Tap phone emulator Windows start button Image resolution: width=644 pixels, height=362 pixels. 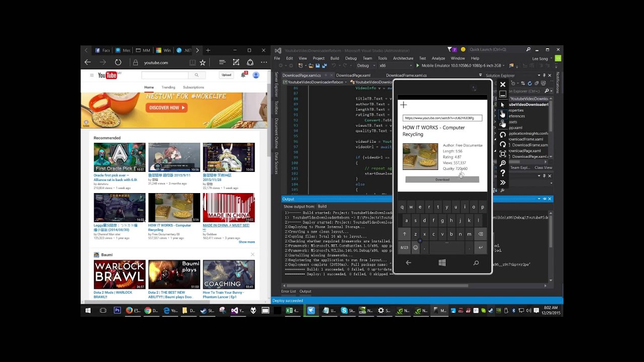pos(442,262)
